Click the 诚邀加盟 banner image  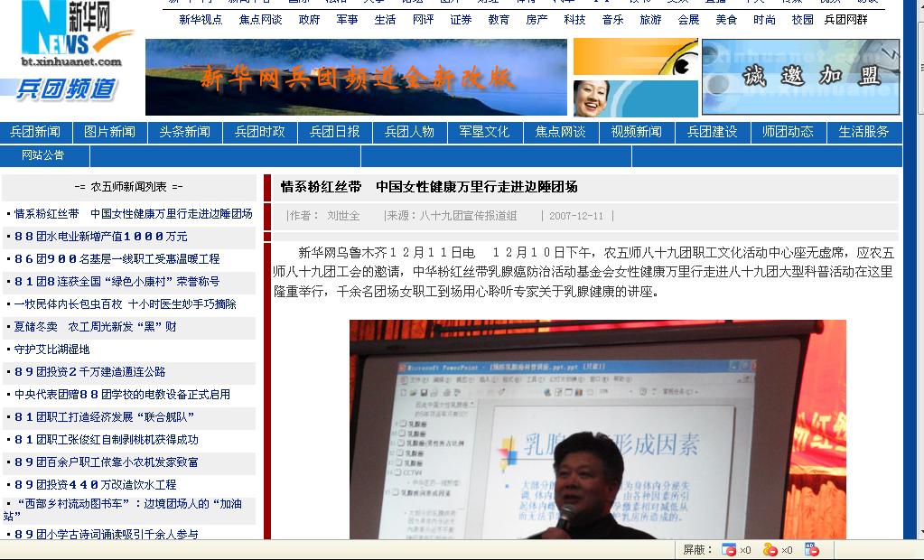click(x=800, y=77)
